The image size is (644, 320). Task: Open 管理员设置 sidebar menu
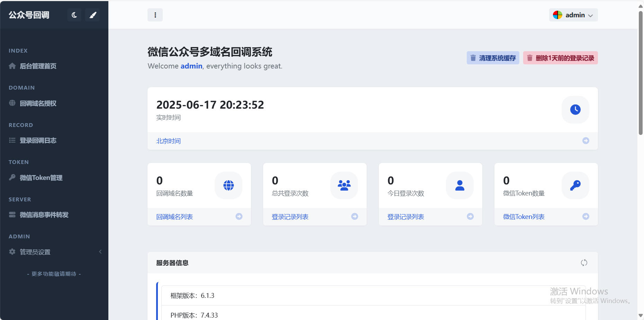(x=54, y=252)
